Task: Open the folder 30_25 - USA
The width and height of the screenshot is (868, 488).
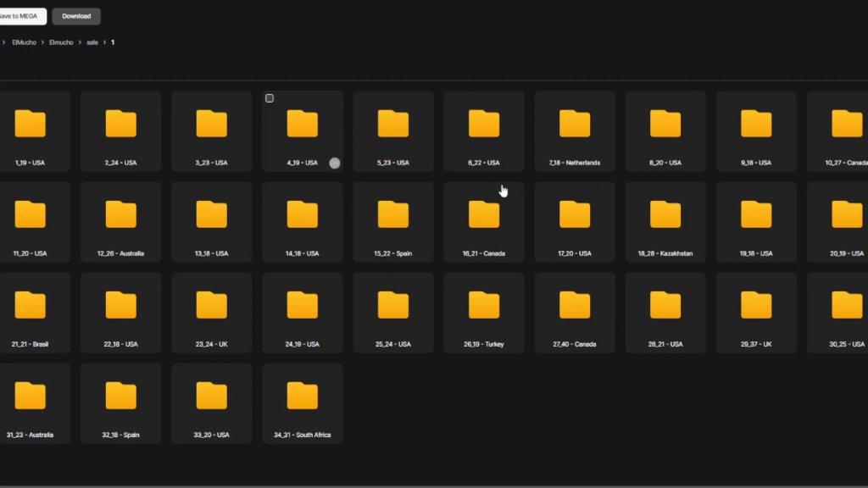Action: tap(837, 313)
